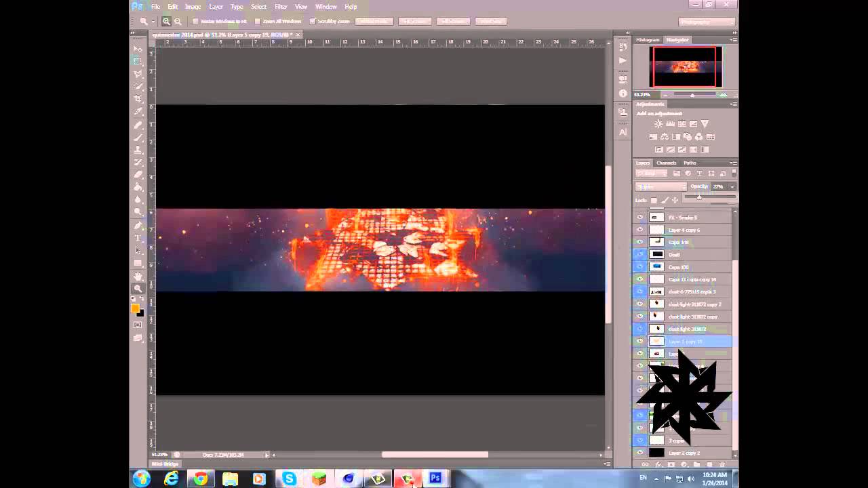Open the Mini Bridge panel tab
The height and width of the screenshot is (488, 868).
click(165, 464)
